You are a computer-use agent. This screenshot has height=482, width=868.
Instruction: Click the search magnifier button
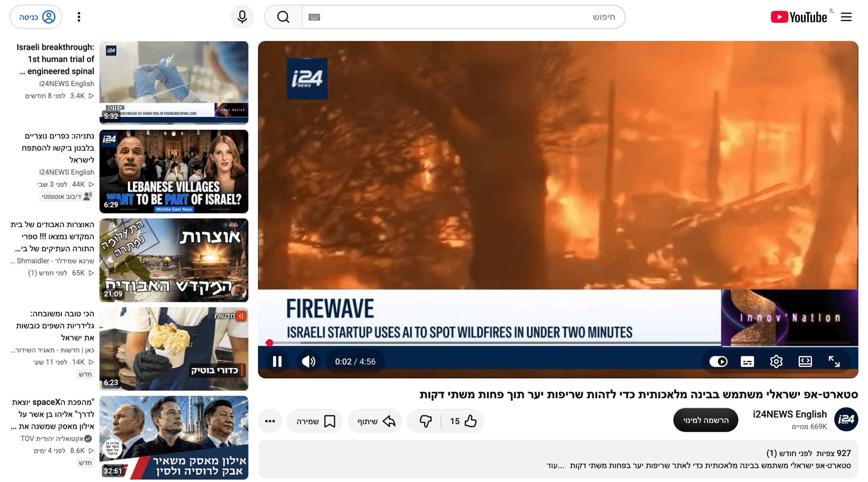pyautogui.click(x=283, y=17)
